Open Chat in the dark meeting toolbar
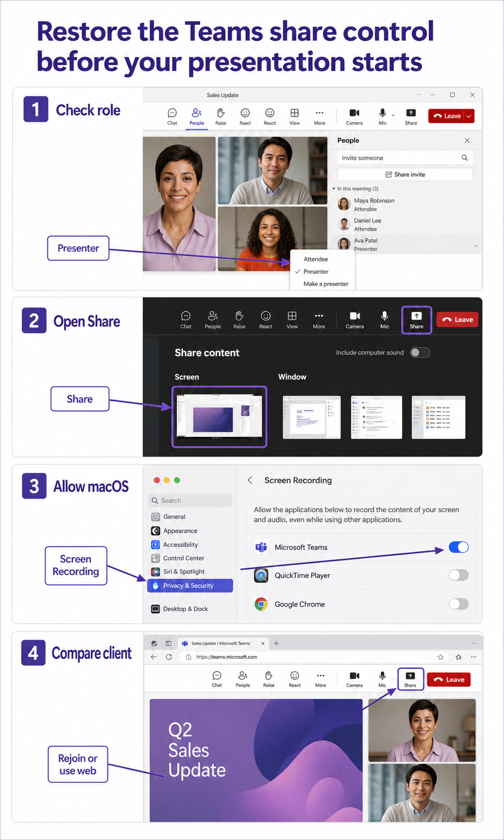This screenshot has width=504, height=840. pos(186,320)
